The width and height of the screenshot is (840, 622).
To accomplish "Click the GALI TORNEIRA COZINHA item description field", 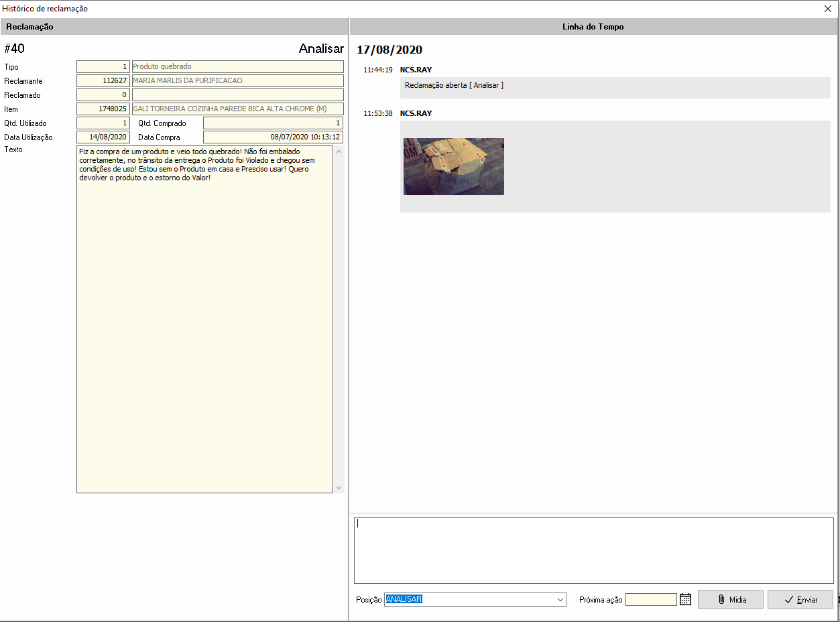I will pyautogui.click(x=238, y=109).
